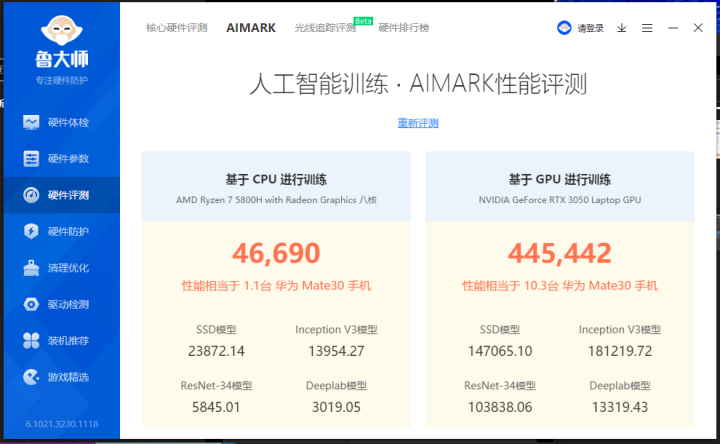Screen dimensions: 720x444
Task: Click 性能相当于 1.1台 华为 Mate30 手机
Action: pyautogui.click(x=276, y=286)
